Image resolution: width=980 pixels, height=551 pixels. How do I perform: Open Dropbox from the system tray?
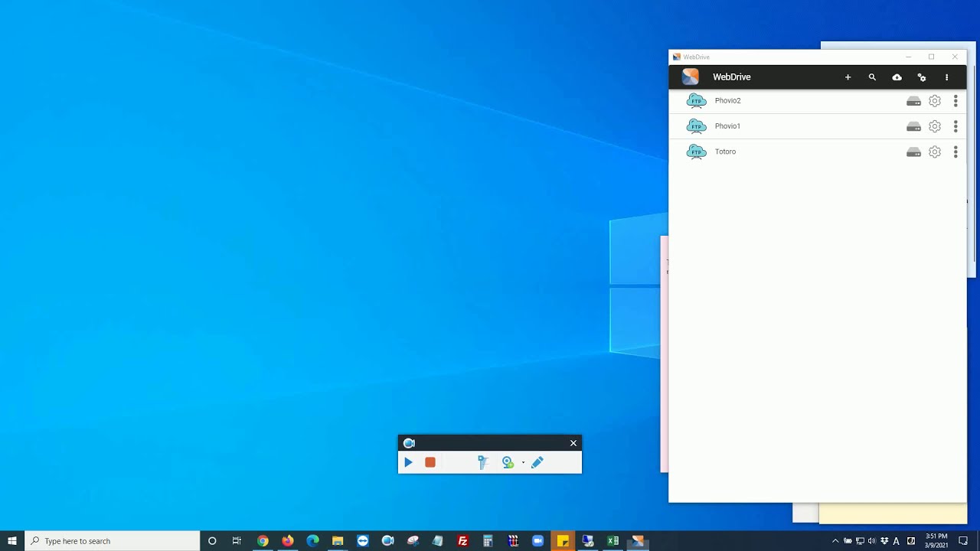884,541
